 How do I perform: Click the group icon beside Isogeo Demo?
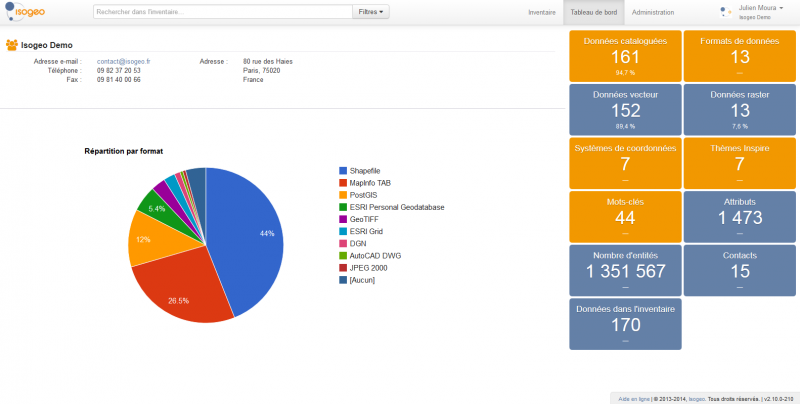pyautogui.click(x=12, y=45)
